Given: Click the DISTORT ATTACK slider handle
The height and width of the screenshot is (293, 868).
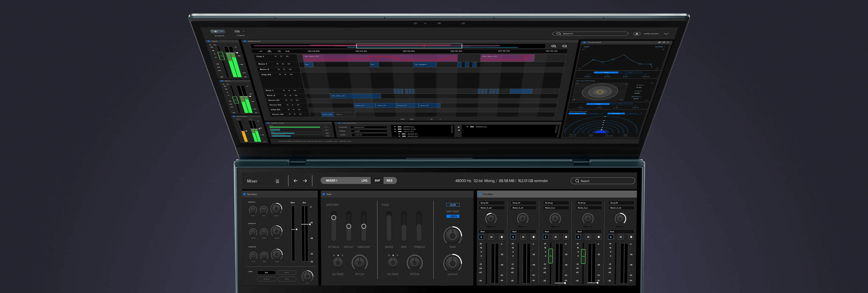Looking at the screenshot, I should (334, 218).
